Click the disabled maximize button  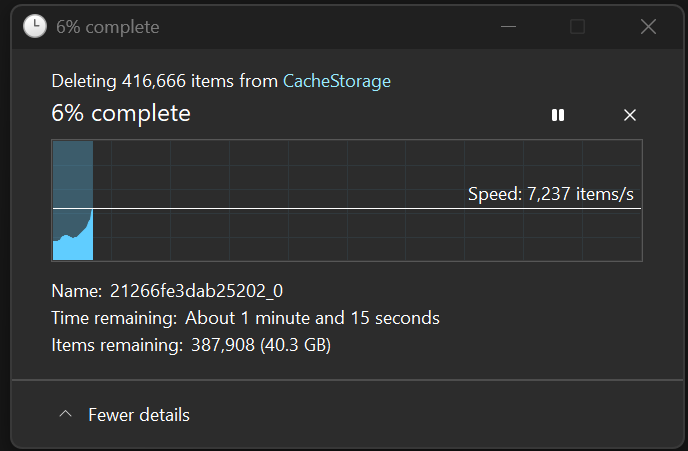click(577, 27)
